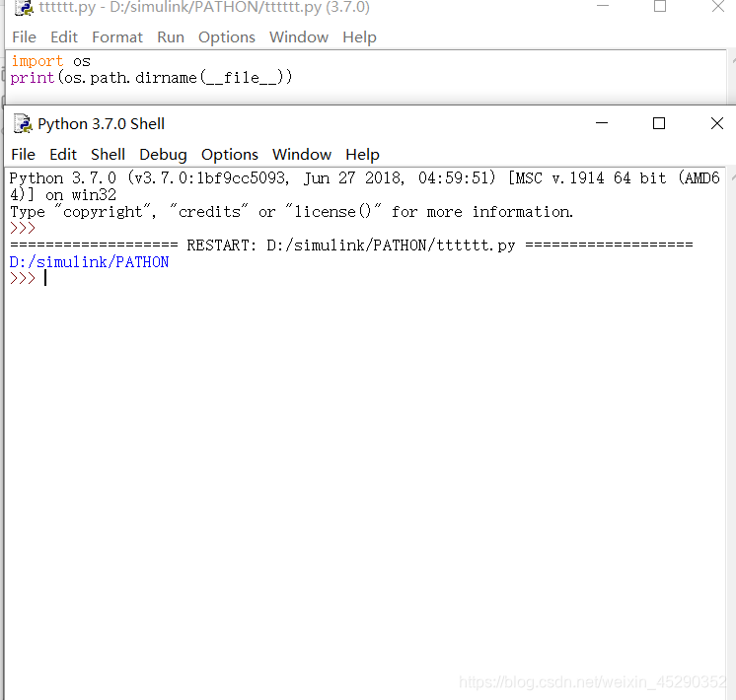The width and height of the screenshot is (736, 700).
Task: Open File menu in the tttttt.py editor window
Action: pyautogui.click(x=24, y=37)
